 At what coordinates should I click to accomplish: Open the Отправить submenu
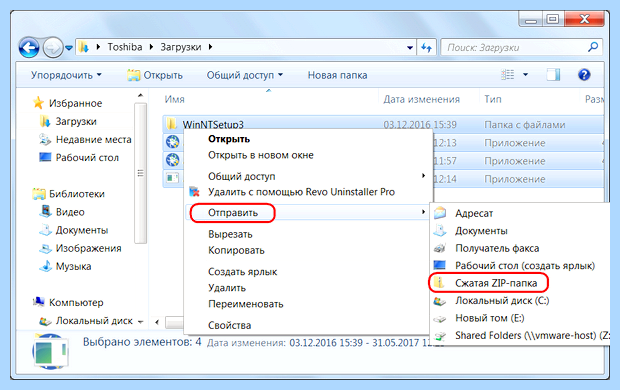tap(308, 213)
